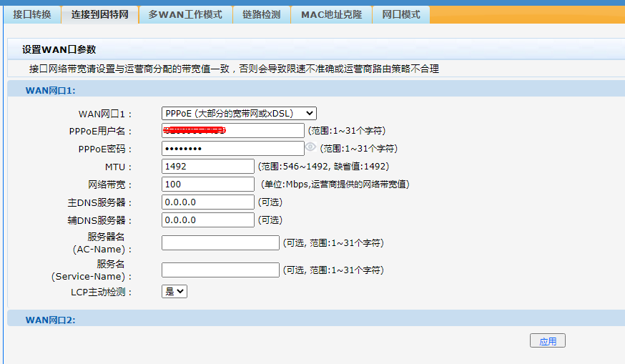Click the 服务名 (Service-Name) input field
The height and width of the screenshot is (364, 625).
[220, 270]
